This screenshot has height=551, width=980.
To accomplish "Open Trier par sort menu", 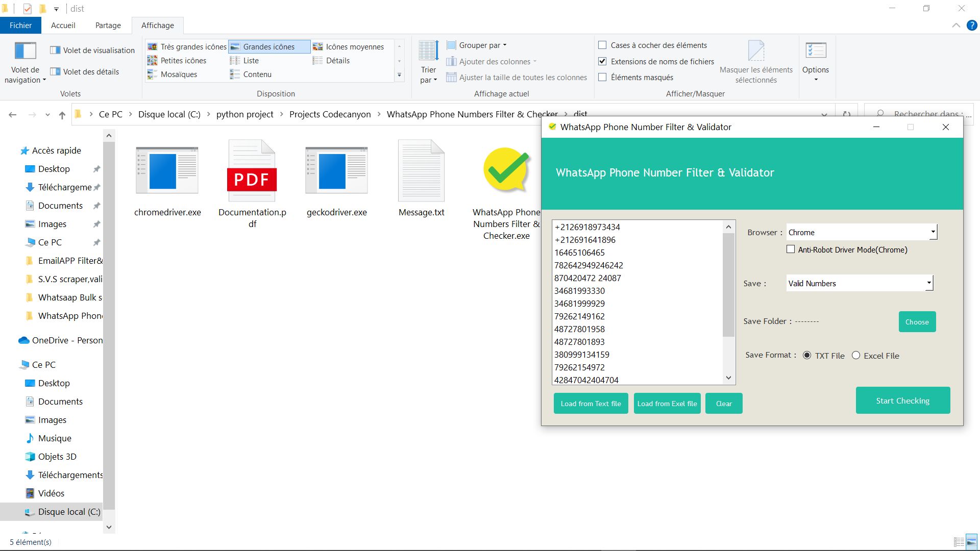I will pos(428,62).
